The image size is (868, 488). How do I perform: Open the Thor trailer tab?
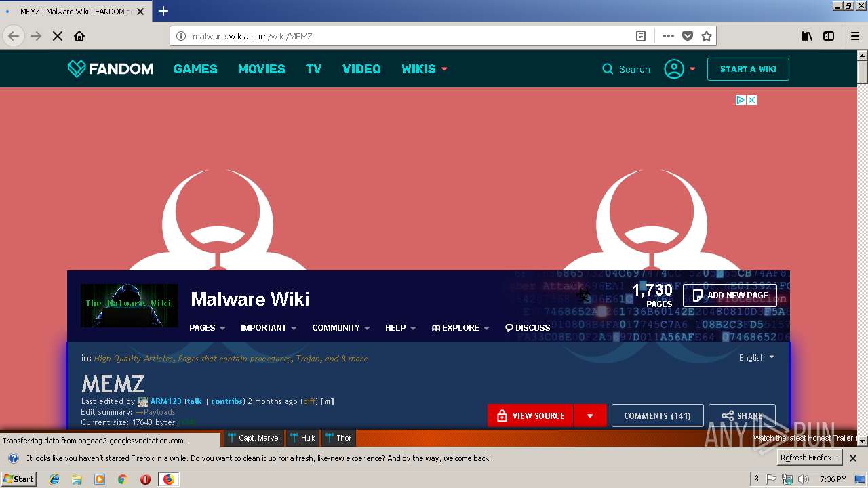coord(338,438)
